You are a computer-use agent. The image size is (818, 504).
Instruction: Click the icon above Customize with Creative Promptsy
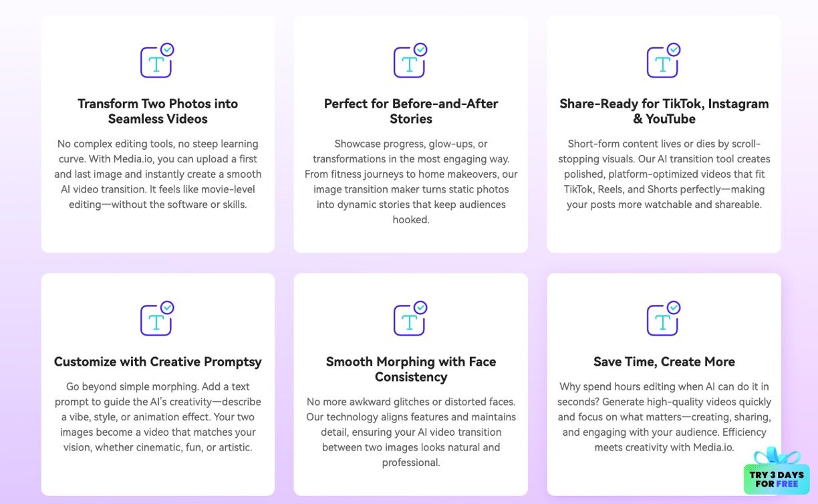pos(157,318)
